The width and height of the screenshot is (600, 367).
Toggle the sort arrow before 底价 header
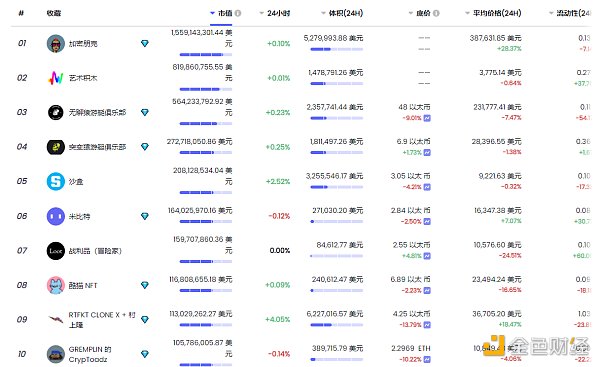click(411, 13)
